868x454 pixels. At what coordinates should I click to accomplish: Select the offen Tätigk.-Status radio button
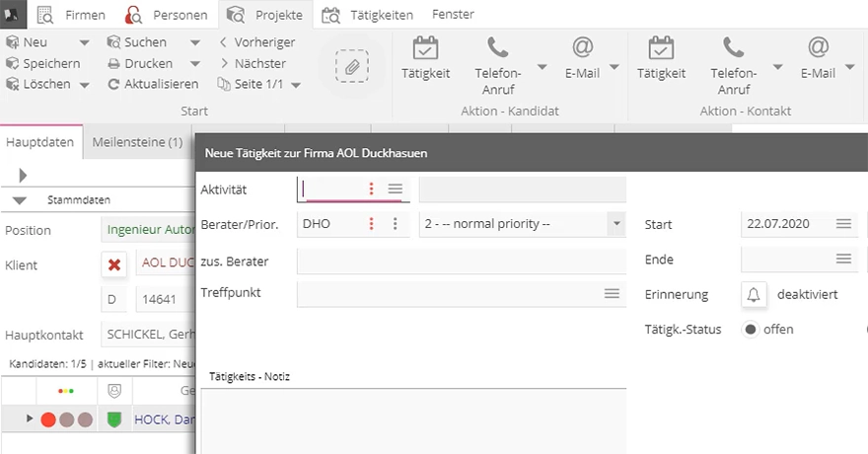click(x=750, y=330)
